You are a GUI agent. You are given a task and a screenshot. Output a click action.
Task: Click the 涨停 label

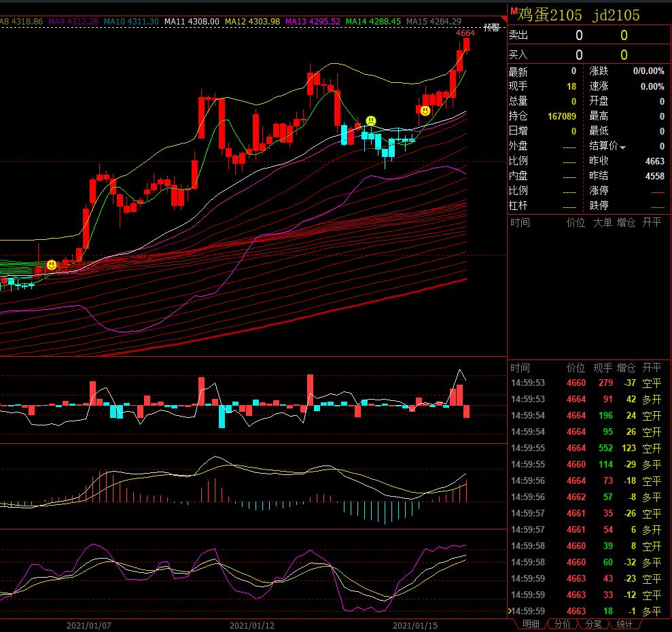[x=599, y=190]
